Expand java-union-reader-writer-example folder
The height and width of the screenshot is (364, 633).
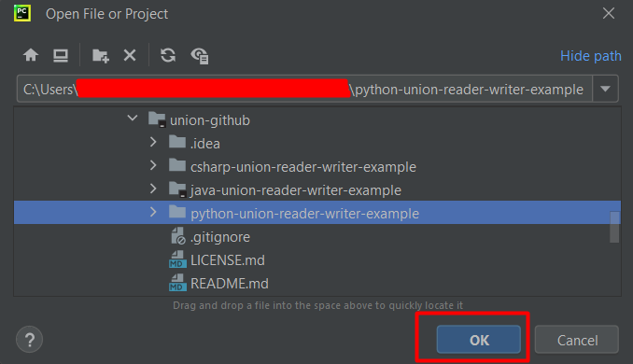click(x=153, y=189)
